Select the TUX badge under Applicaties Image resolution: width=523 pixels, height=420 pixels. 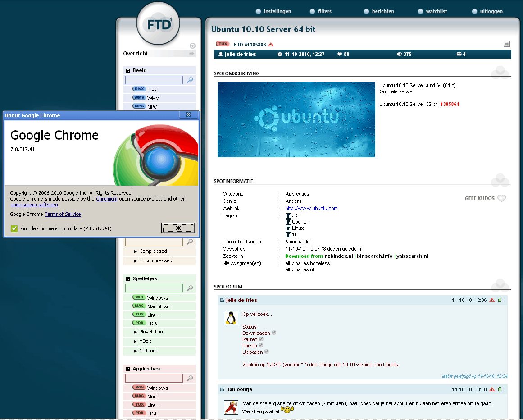139,404
